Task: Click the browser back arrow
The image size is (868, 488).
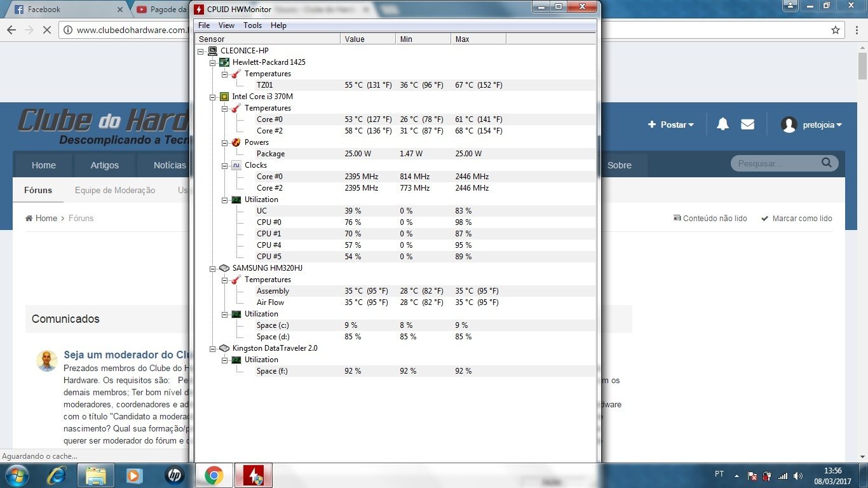Action: 11,30
